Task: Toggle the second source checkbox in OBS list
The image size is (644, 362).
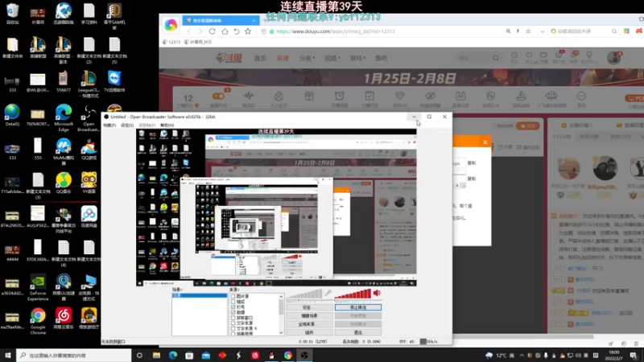Action: (233, 302)
